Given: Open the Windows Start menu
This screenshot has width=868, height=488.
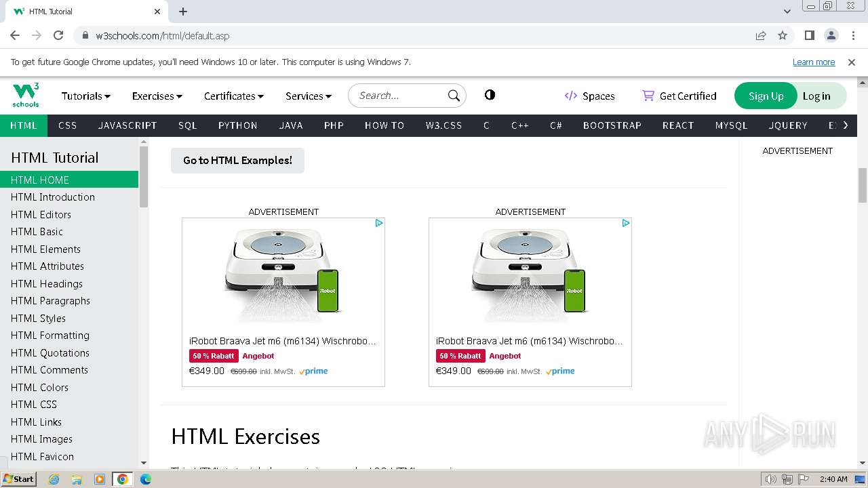Looking at the screenshot, I should pos(18,479).
